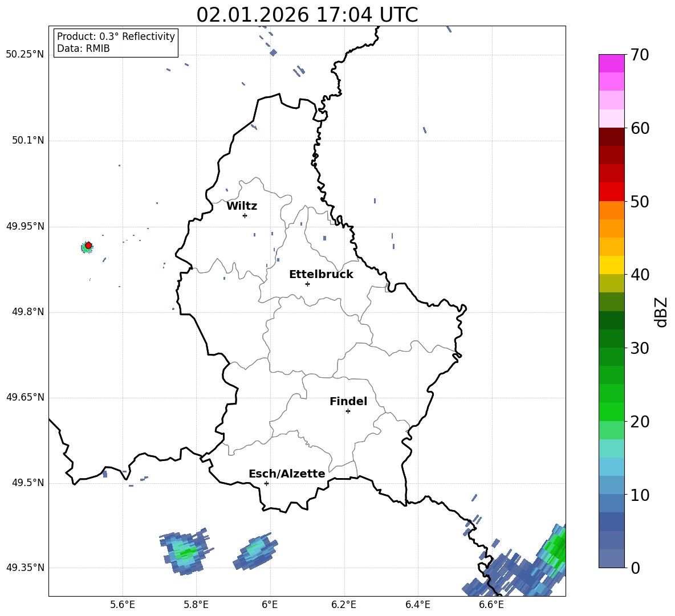Click the "Ettelbruck" city label
This screenshot has height=616, width=675.
click(x=321, y=275)
